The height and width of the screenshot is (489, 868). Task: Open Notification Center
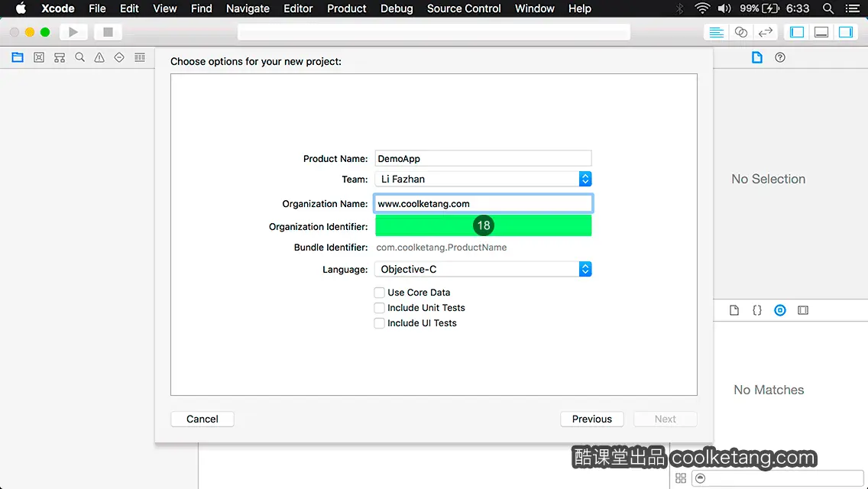(x=853, y=8)
